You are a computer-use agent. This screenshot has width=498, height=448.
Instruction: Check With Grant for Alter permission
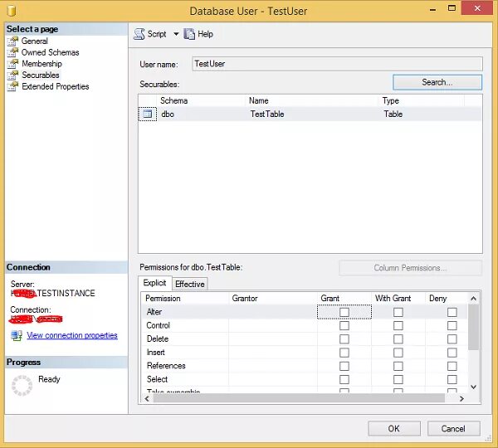(398, 312)
